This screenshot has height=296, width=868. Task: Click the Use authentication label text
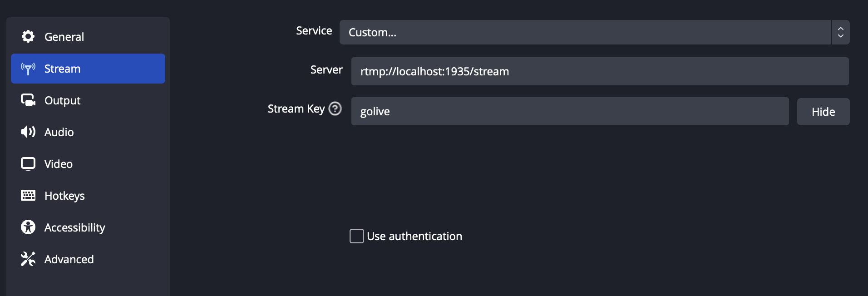pos(414,236)
